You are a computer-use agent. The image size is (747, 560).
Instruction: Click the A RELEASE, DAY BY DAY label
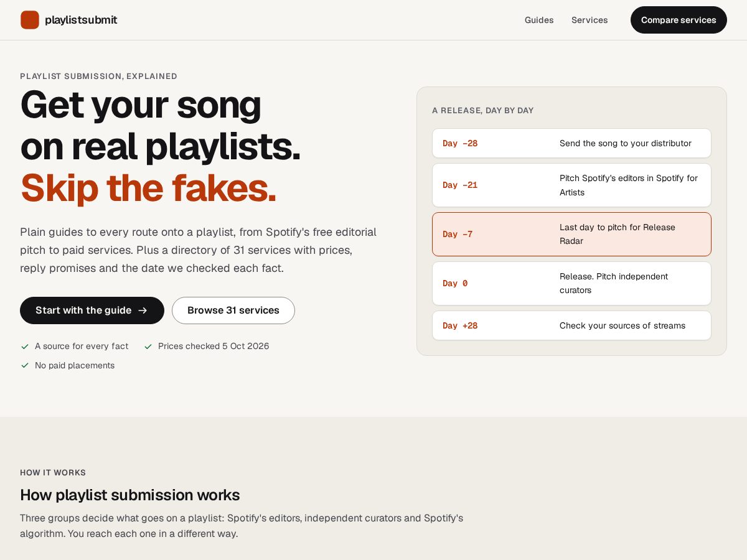483,111
